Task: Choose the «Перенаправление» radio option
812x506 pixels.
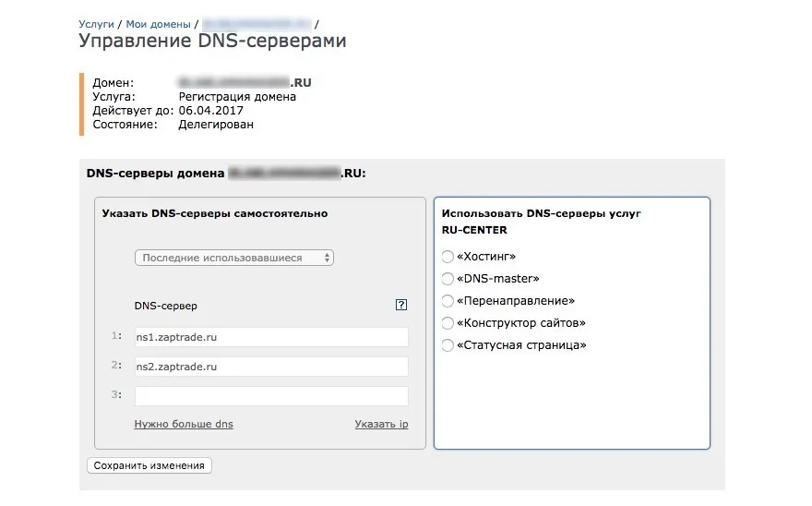Action: (448, 301)
